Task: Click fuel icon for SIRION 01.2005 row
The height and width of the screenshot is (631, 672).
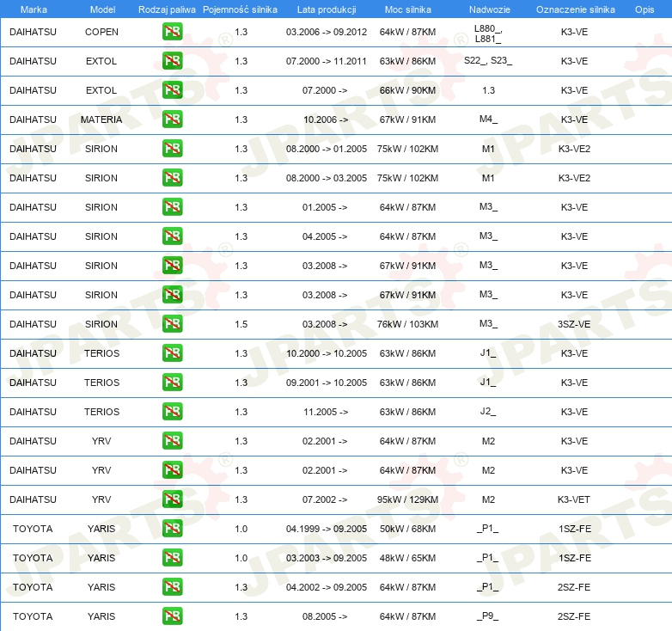Action: 172,206
